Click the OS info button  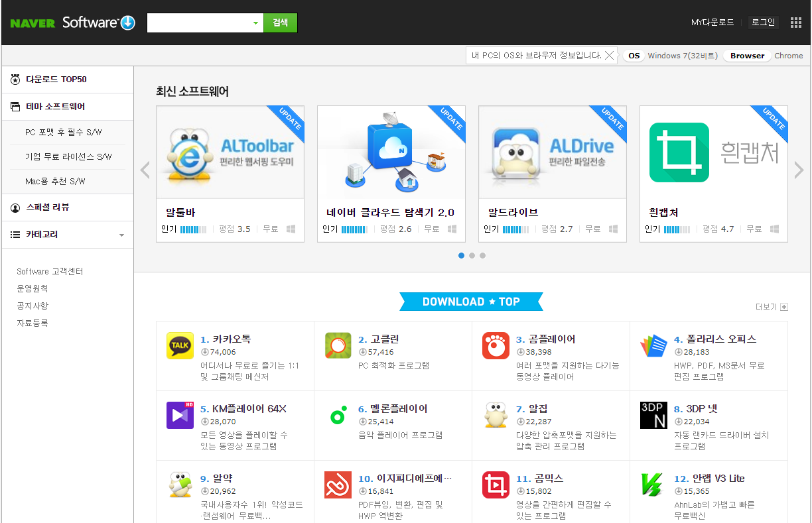coord(634,56)
